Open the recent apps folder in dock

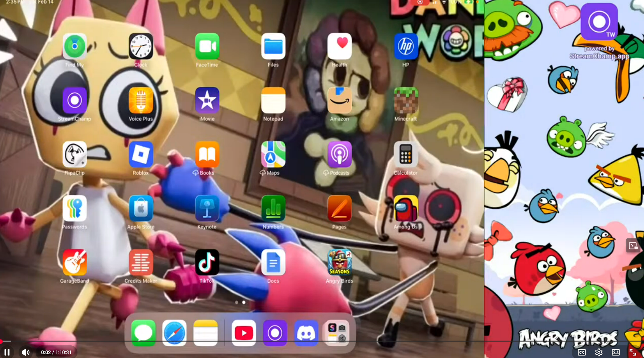(337, 333)
